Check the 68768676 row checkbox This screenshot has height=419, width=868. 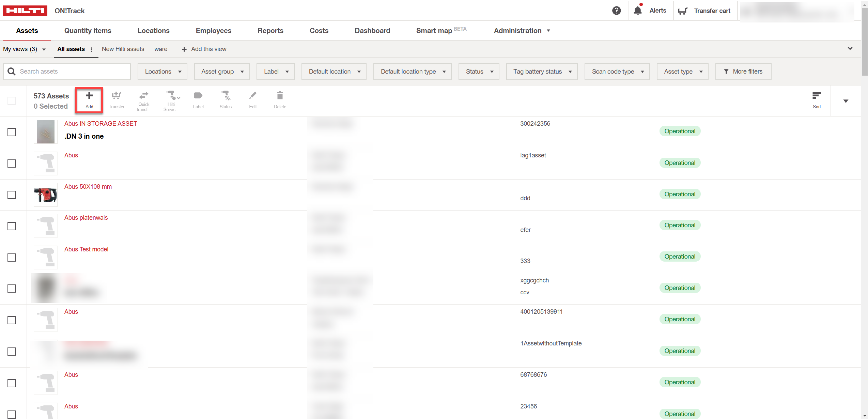(12, 383)
